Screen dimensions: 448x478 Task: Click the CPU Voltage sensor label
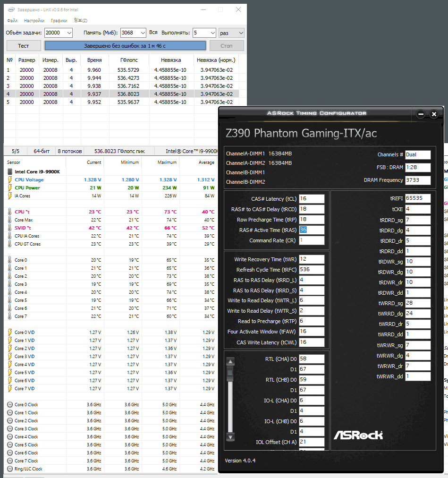29,179
